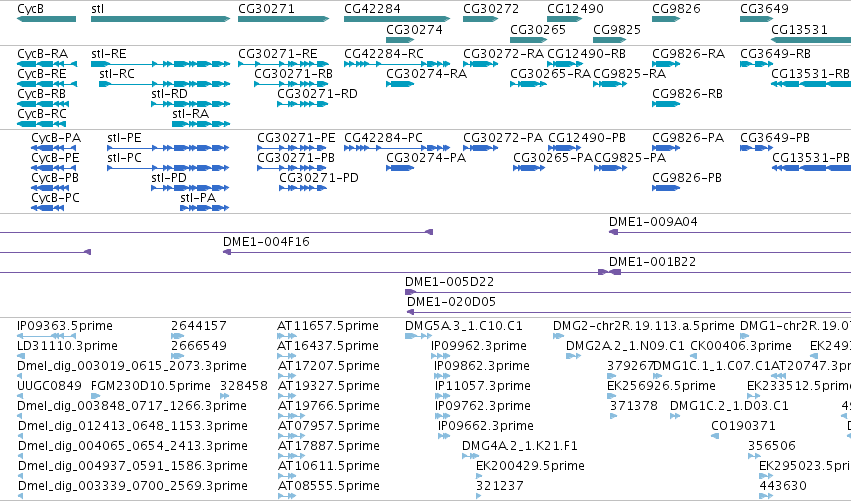Click the stl-RA transcript
851x501 pixels.
point(201,124)
